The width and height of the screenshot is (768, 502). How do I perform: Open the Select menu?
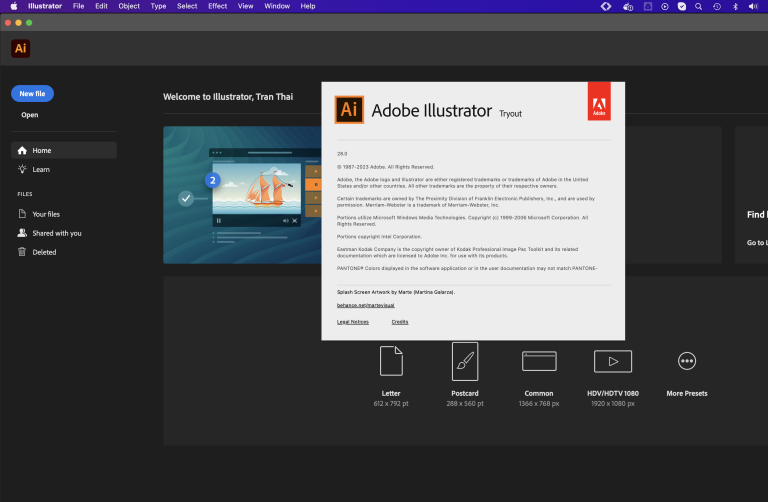187,6
